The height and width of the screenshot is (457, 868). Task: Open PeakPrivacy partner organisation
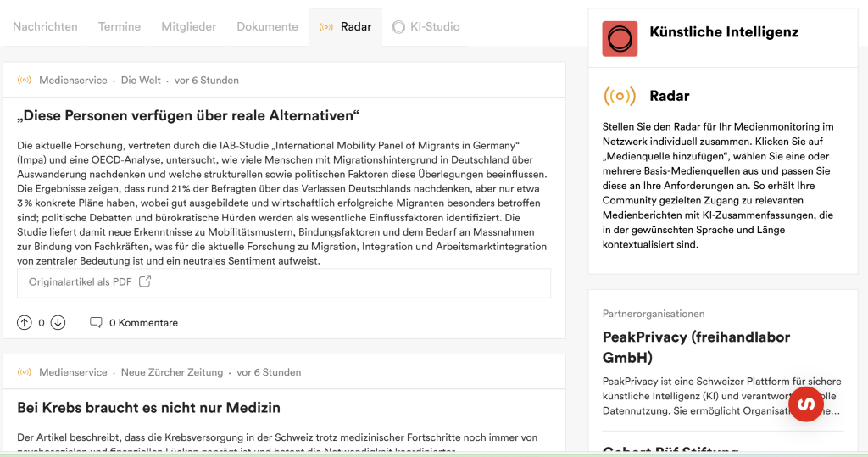point(696,346)
